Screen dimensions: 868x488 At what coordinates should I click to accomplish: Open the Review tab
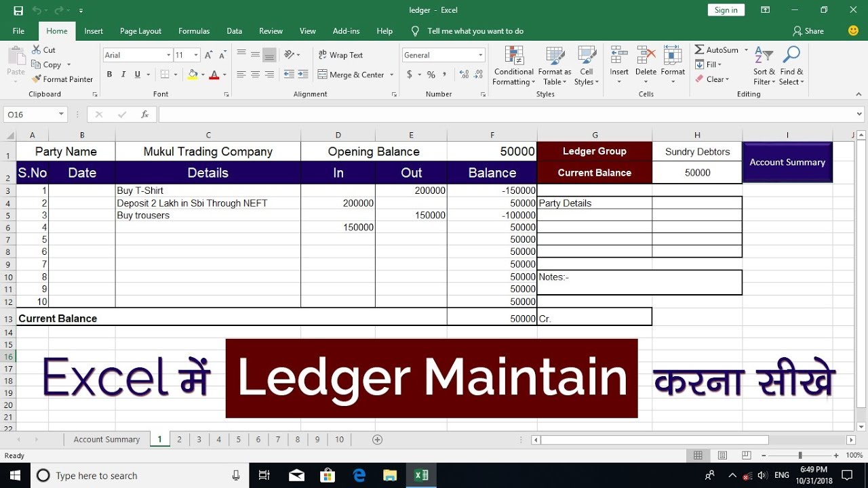[x=271, y=31]
